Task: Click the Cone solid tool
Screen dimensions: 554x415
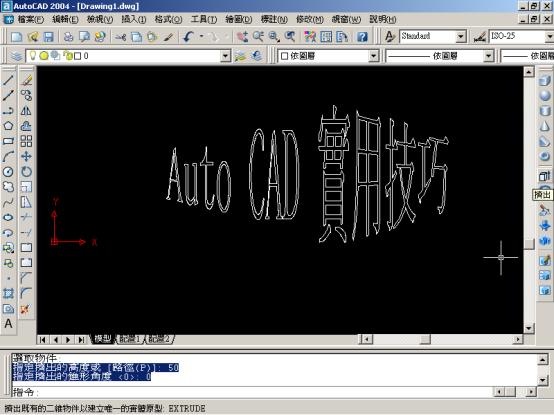Action: click(x=544, y=126)
